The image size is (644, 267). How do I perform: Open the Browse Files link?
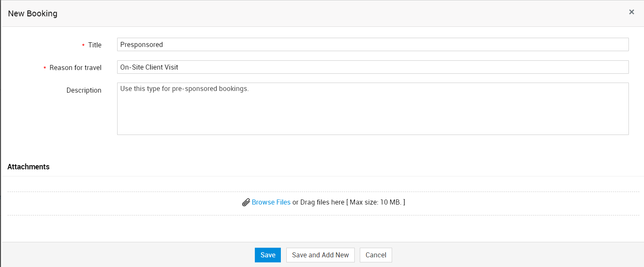tap(271, 202)
